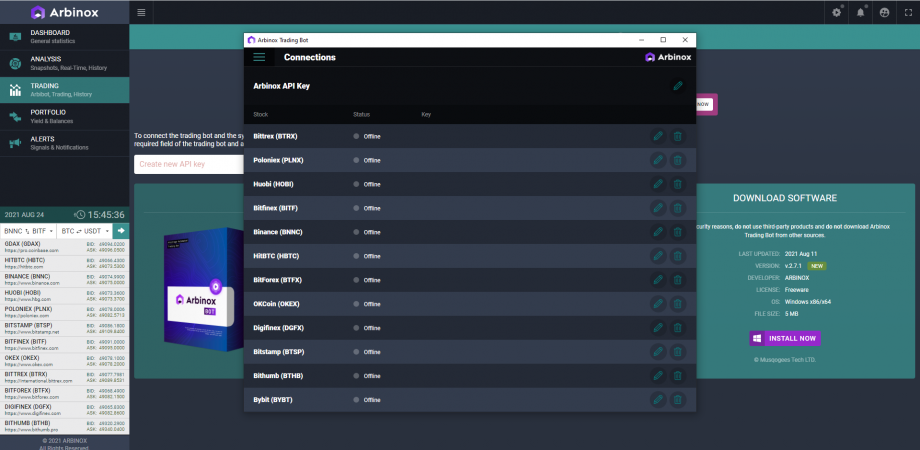Delete the Bybit (BYBT) connection
The height and width of the screenshot is (450, 920).
click(x=678, y=400)
